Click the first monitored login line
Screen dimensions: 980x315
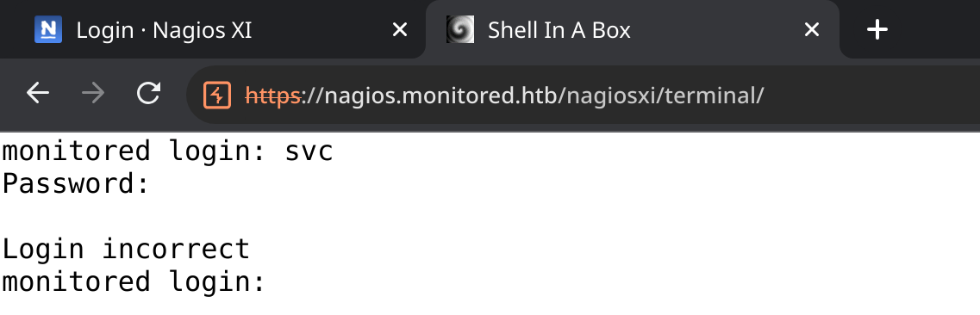167,151
